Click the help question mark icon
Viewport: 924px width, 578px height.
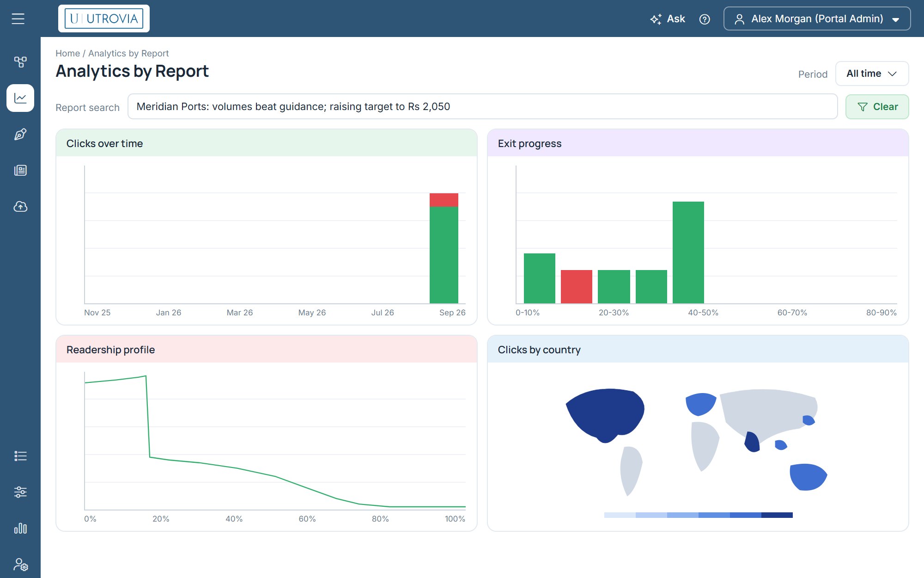(x=705, y=19)
